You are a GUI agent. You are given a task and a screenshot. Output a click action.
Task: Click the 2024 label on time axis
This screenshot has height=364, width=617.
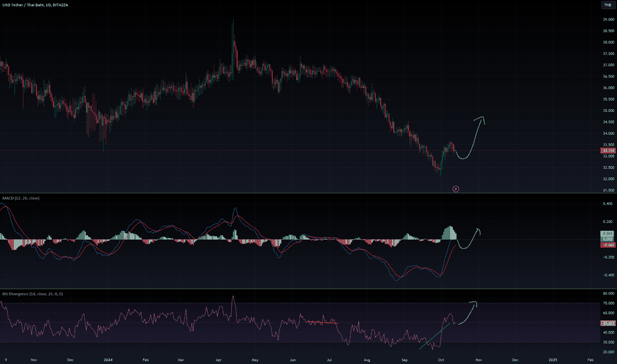point(108,360)
